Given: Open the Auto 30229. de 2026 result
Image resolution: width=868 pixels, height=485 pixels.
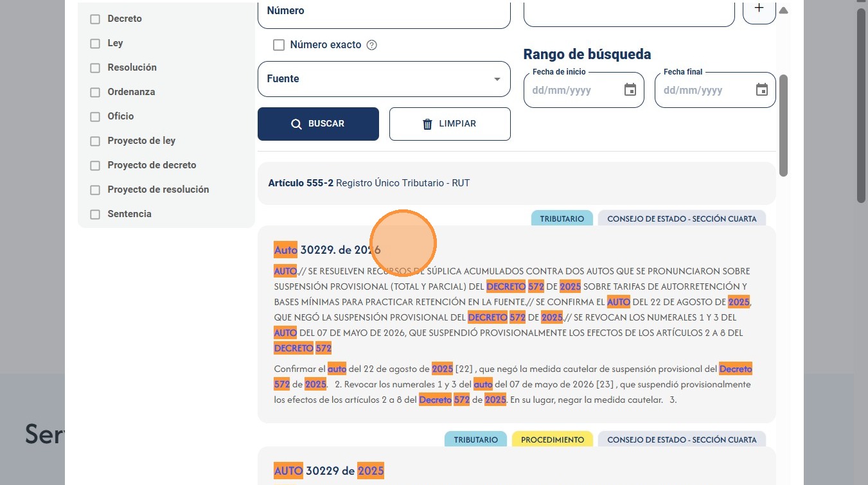Looking at the screenshot, I should [327, 250].
